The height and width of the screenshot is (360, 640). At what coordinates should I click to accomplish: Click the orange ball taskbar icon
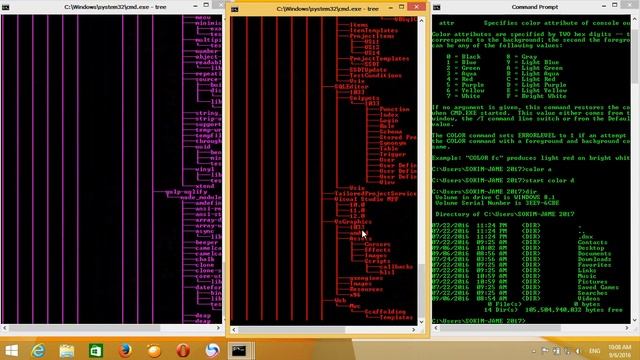click(154, 351)
